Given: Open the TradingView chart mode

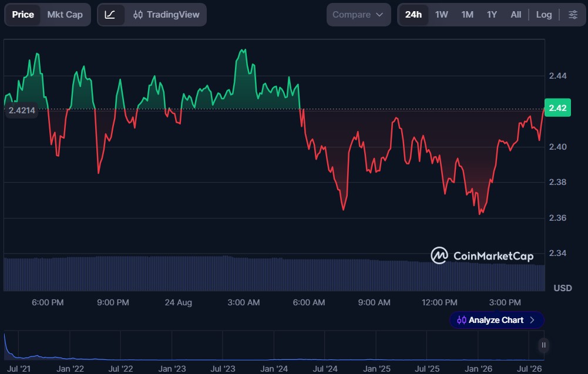Looking at the screenshot, I should tap(166, 15).
